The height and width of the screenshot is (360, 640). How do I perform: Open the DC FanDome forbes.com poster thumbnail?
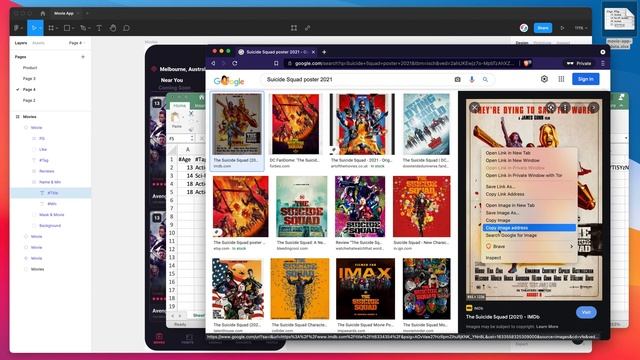[296, 124]
